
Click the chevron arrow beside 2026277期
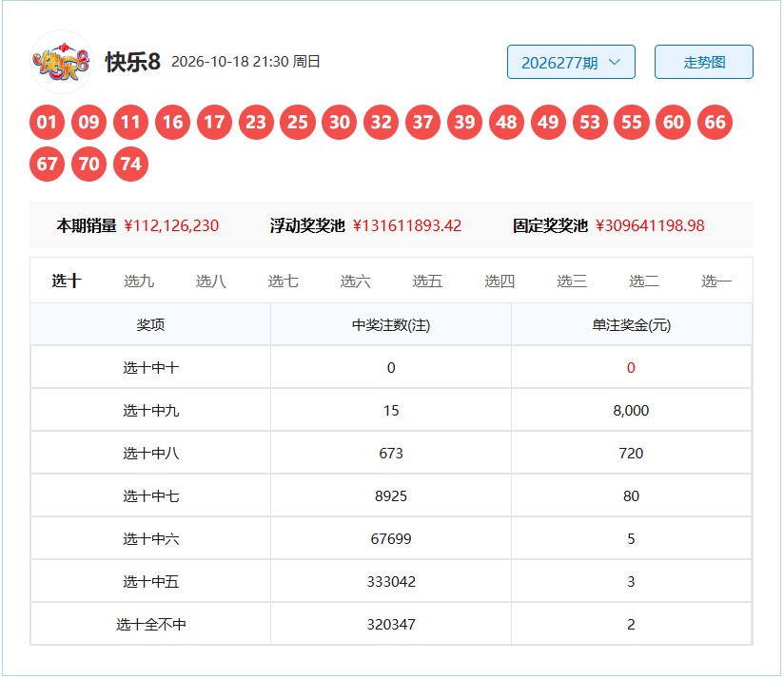615,62
